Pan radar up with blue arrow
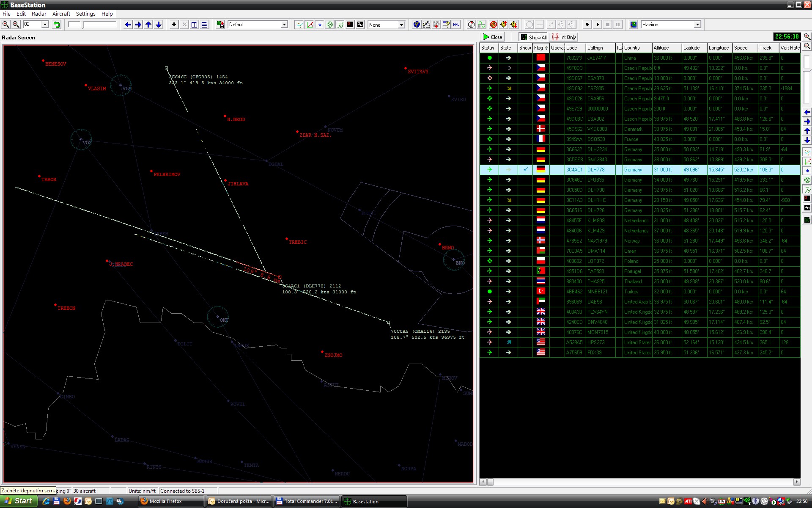 pyautogui.click(x=148, y=25)
